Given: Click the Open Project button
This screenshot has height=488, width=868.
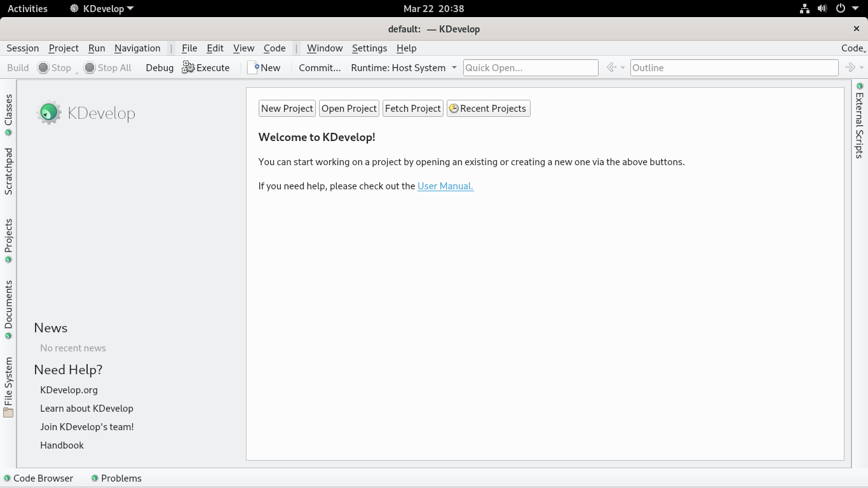Looking at the screenshot, I should (349, 109).
